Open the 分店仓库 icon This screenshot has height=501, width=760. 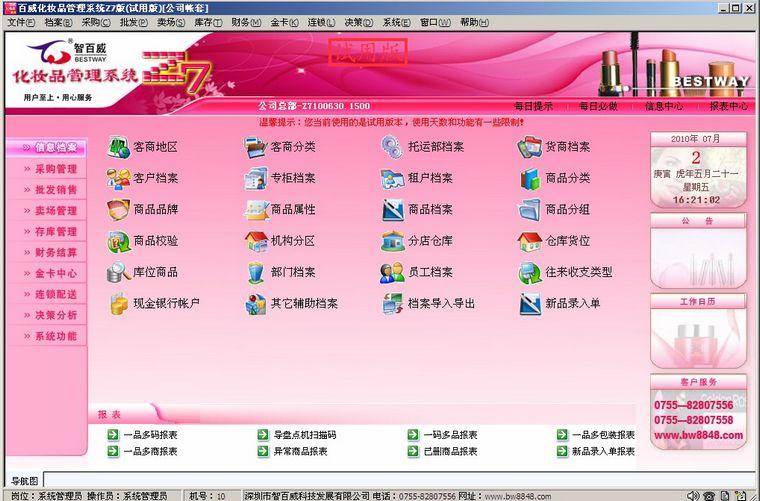[x=392, y=241]
